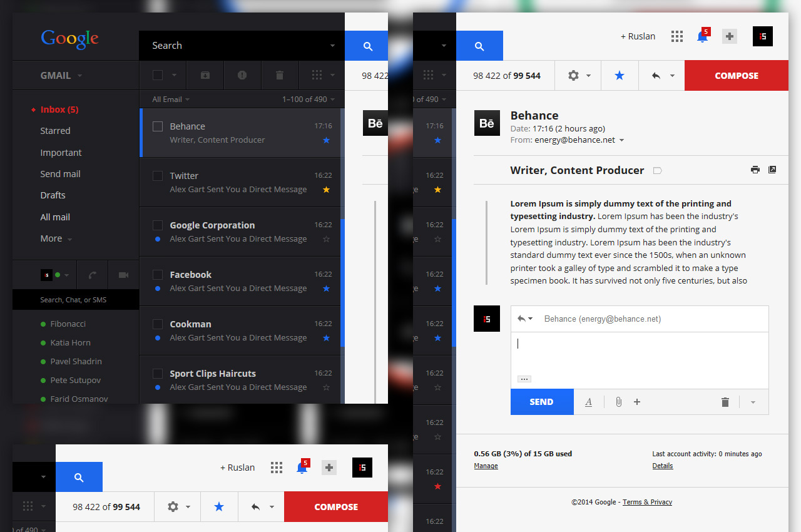Click the report spam exclamation icon

[242, 75]
